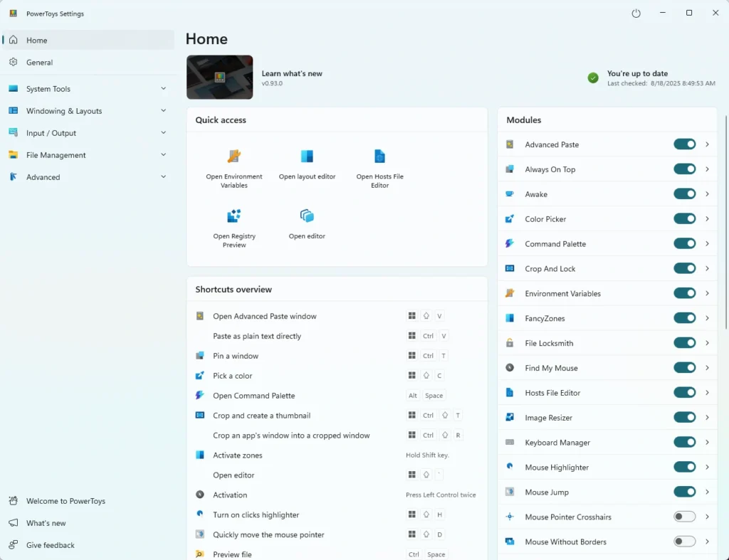Image resolution: width=729 pixels, height=560 pixels.
Task: Turn off the FancyZones module
Action: point(684,318)
